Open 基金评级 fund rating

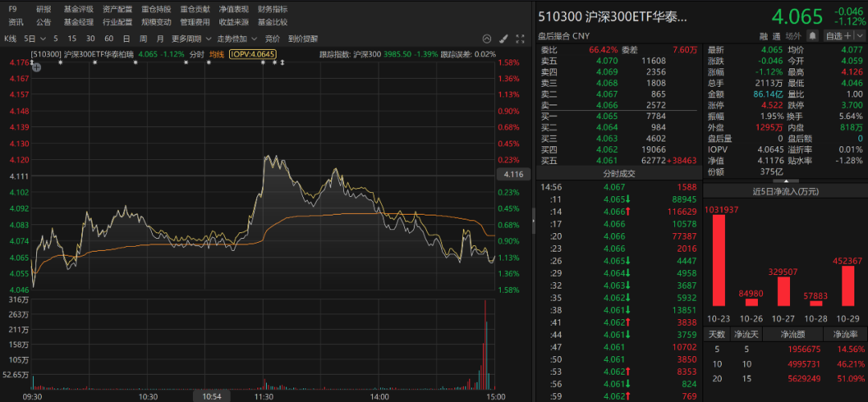tap(79, 10)
